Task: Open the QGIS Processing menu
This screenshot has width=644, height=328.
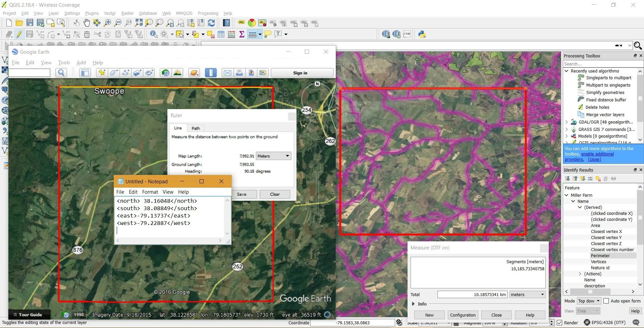Action: tap(208, 13)
